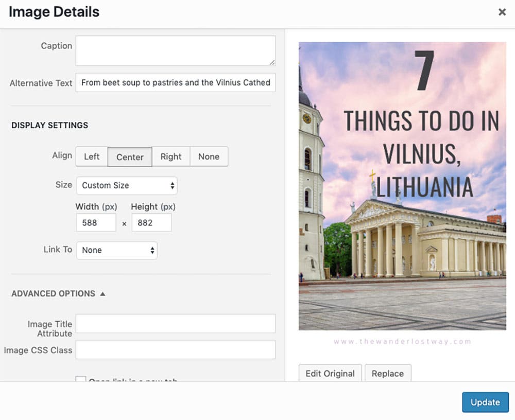
Task: Click the Image Title Attribute field
Action: (x=176, y=323)
